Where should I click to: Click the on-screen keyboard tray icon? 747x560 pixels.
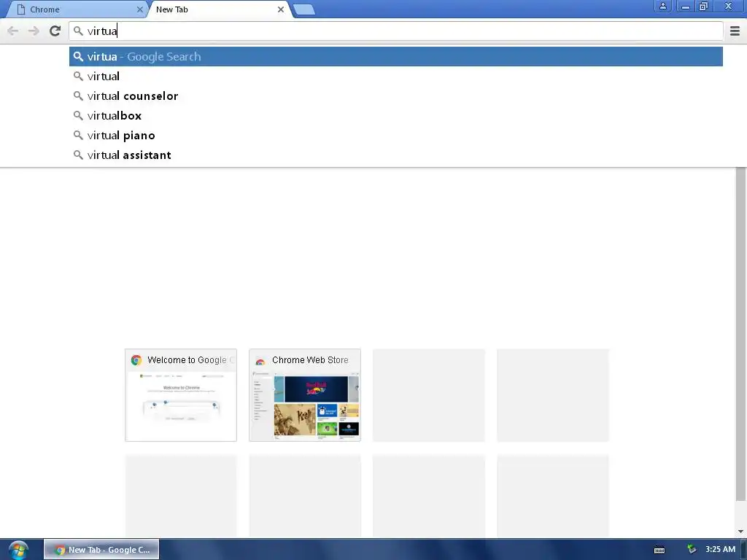click(659, 550)
